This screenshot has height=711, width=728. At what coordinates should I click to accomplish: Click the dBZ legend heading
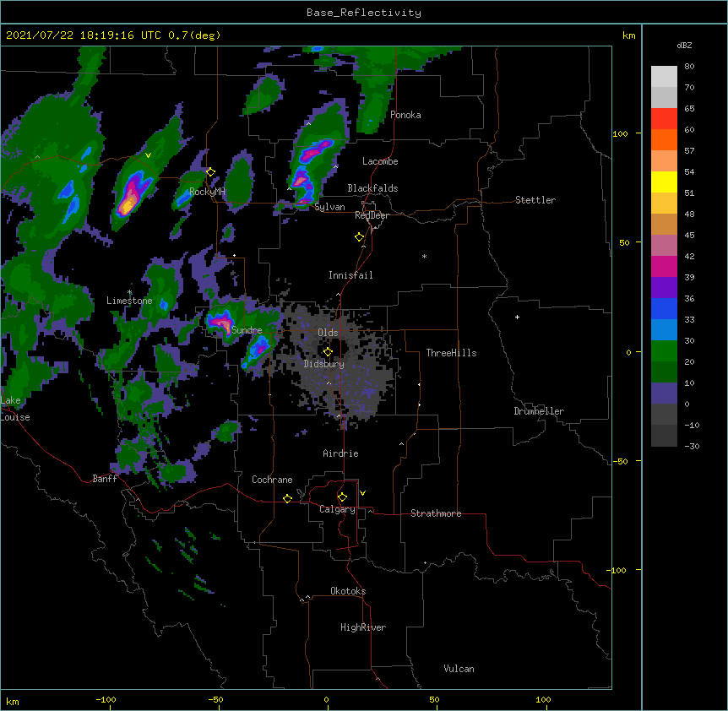click(684, 45)
